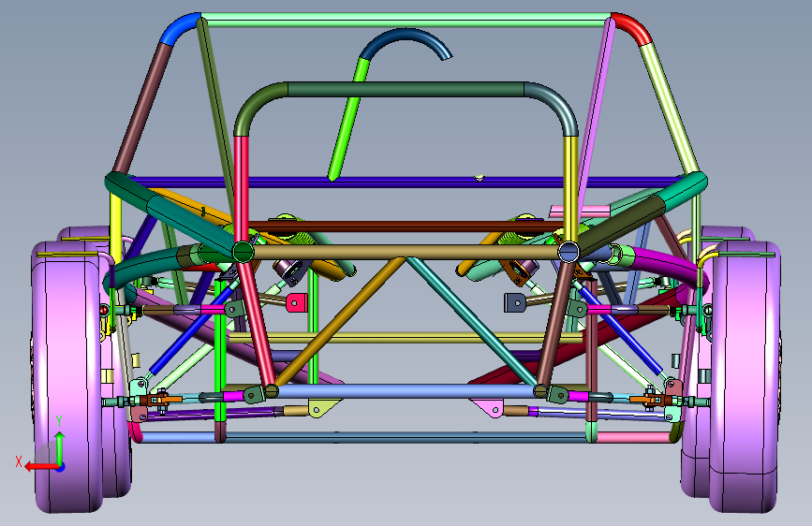Select the yellow vertical leg of inner hoop

coord(570,189)
